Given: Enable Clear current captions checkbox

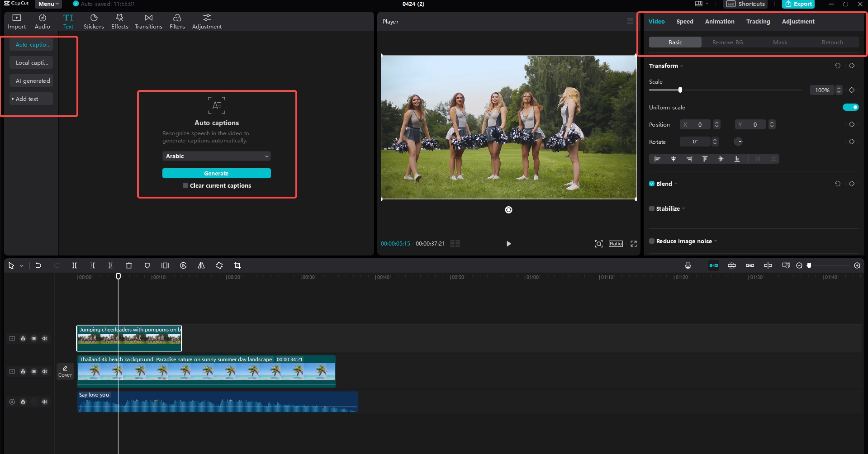Looking at the screenshot, I should 185,185.
